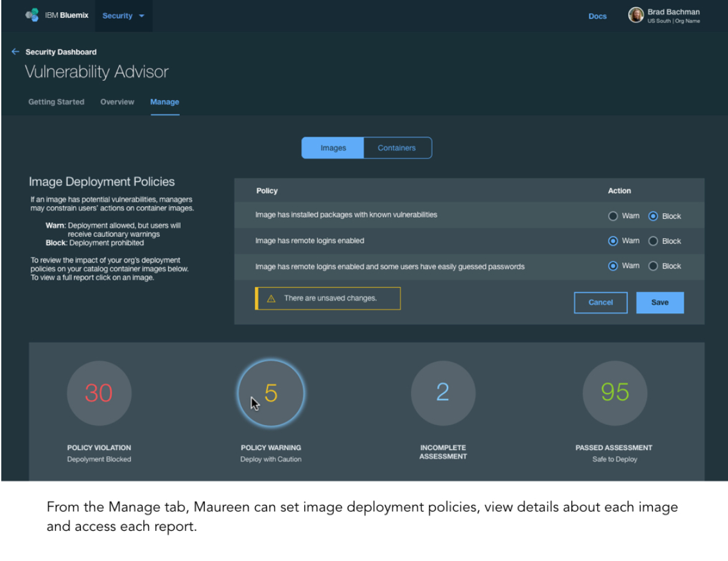Set known vulnerabilities policy to Block
The image size is (728, 561).
(x=654, y=216)
